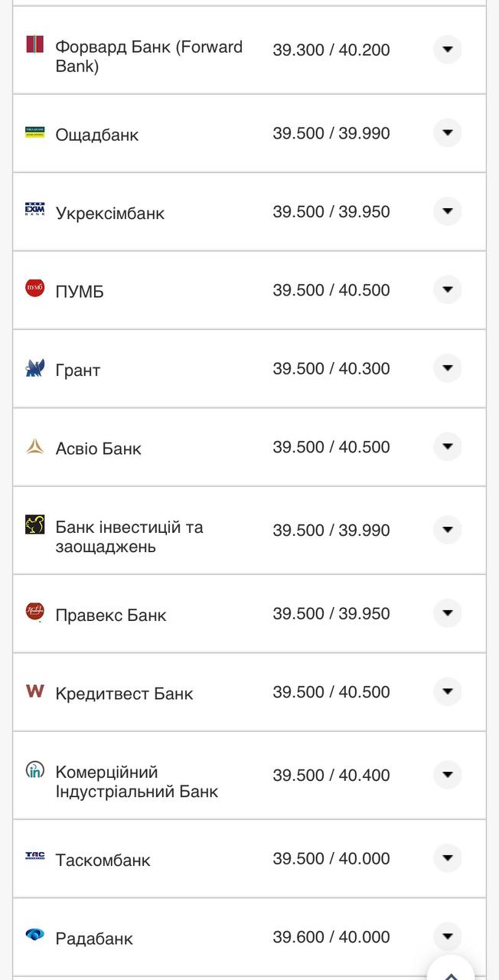Open the ПУМБ dropdown arrow
The width and height of the screenshot is (499, 980).
(x=447, y=289)
